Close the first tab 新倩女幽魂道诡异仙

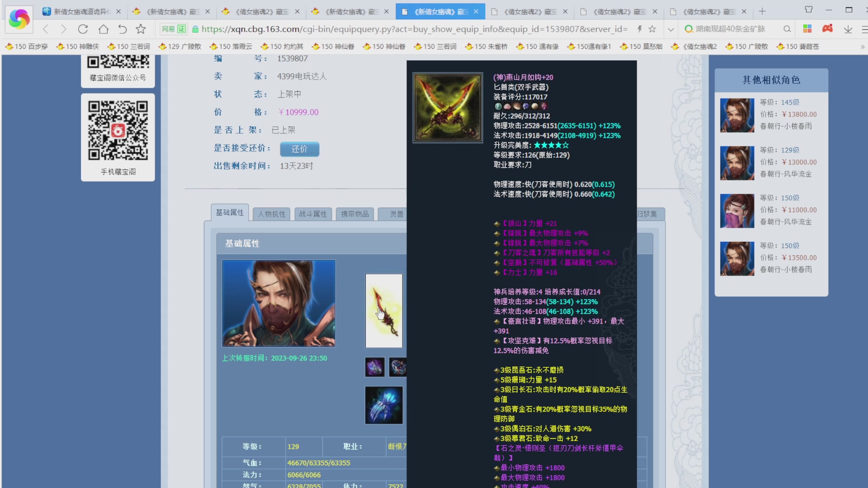coord(118,12)
